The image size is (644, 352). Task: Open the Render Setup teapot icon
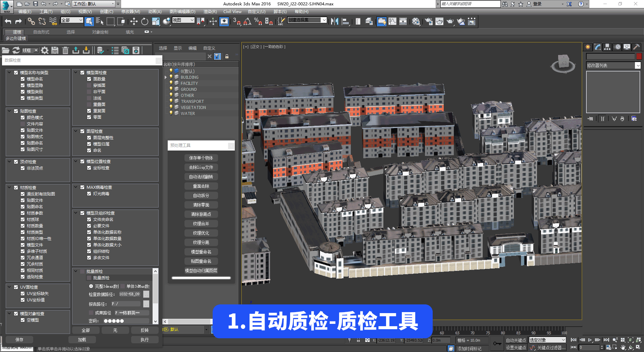(x=429, y=22)
